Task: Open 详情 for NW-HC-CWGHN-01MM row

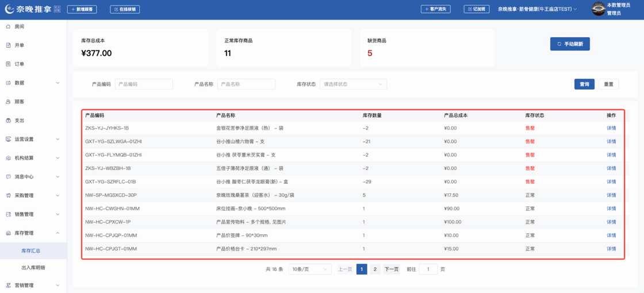Action: (611, 209)
